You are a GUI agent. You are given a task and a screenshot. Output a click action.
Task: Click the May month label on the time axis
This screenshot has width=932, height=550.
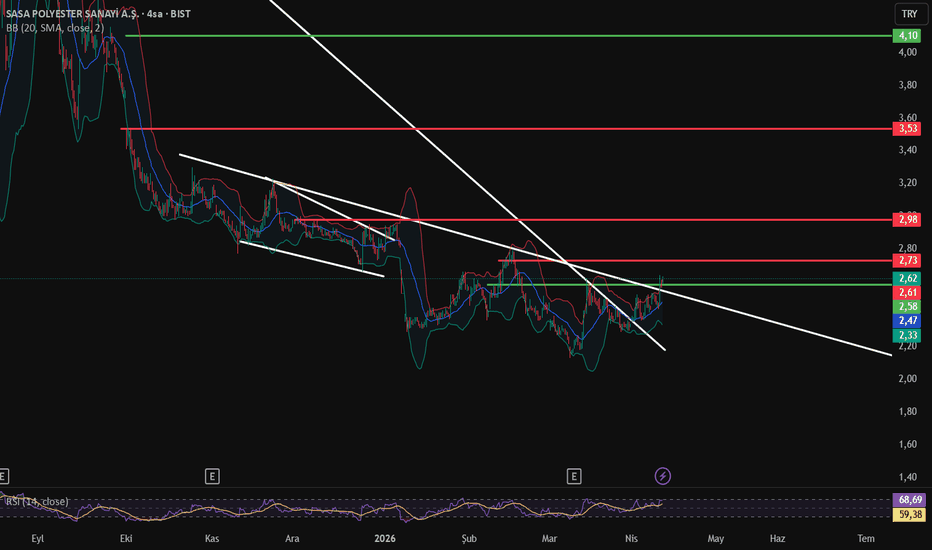(716, 539)
